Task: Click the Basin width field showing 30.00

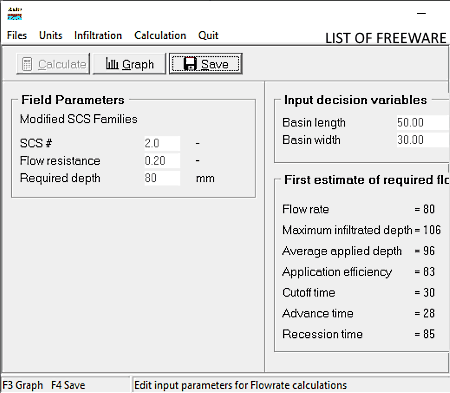Action: (x=423, y=140)
